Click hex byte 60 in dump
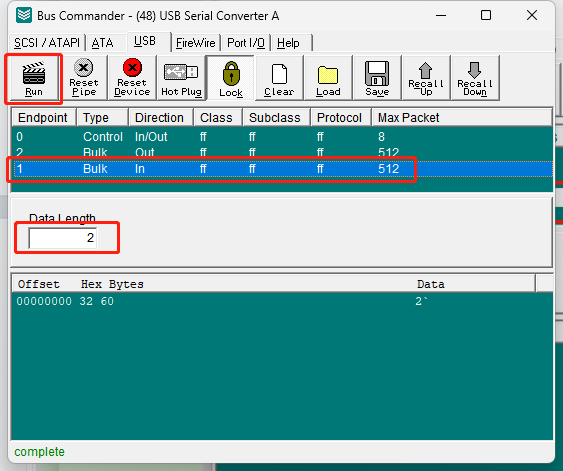563x471 pixels. (107, 301)
